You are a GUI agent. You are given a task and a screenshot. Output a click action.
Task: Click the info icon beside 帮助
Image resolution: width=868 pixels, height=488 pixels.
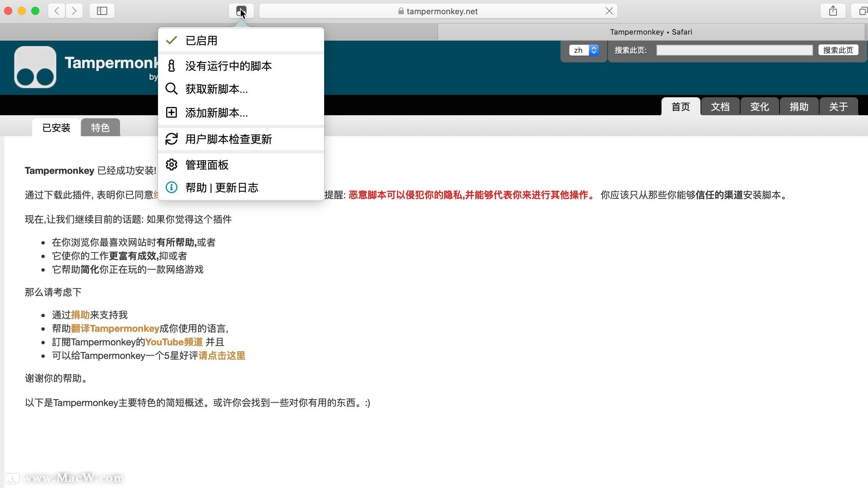pos(172,187)
